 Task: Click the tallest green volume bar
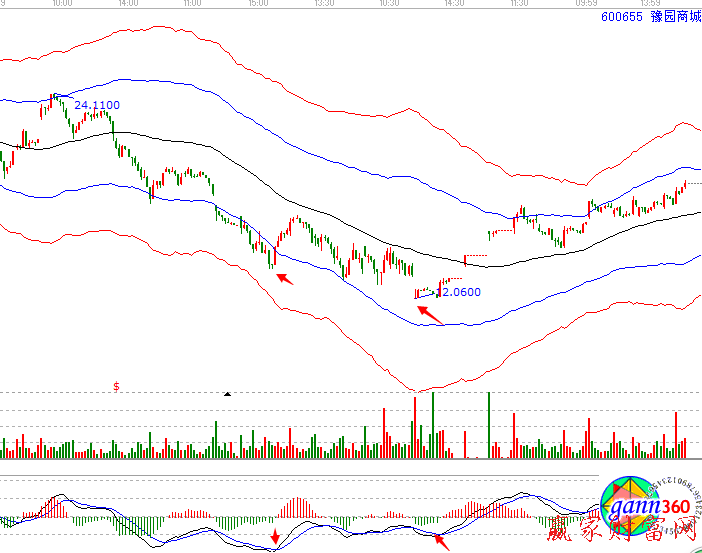(433, 424)
